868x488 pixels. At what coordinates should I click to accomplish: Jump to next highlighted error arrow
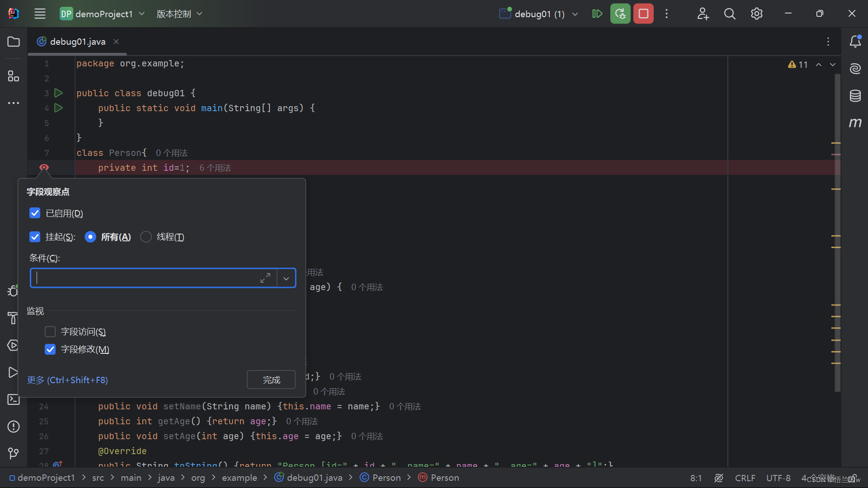[x=833, y=65]
